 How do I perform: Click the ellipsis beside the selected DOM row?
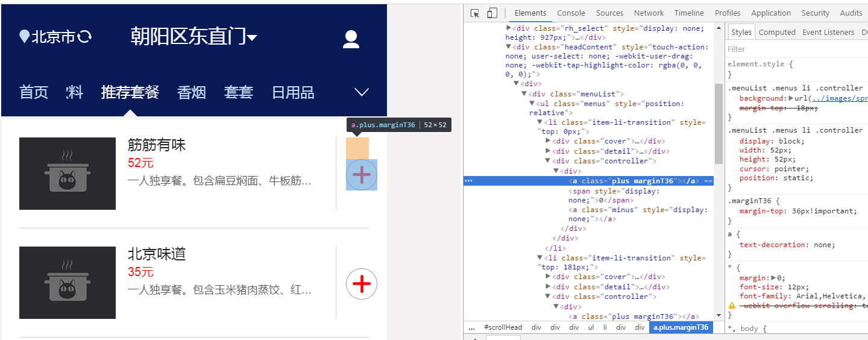click(468, 181)
